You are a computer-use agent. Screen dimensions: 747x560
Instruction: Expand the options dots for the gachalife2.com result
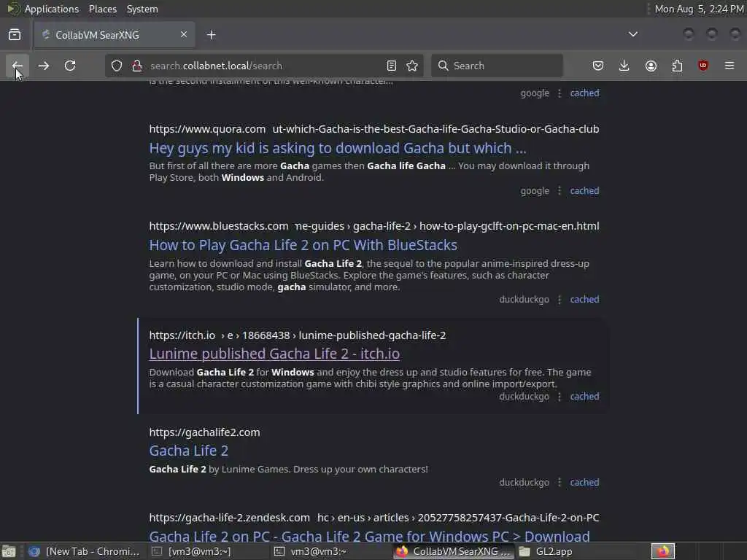click(x=560, y=483)
